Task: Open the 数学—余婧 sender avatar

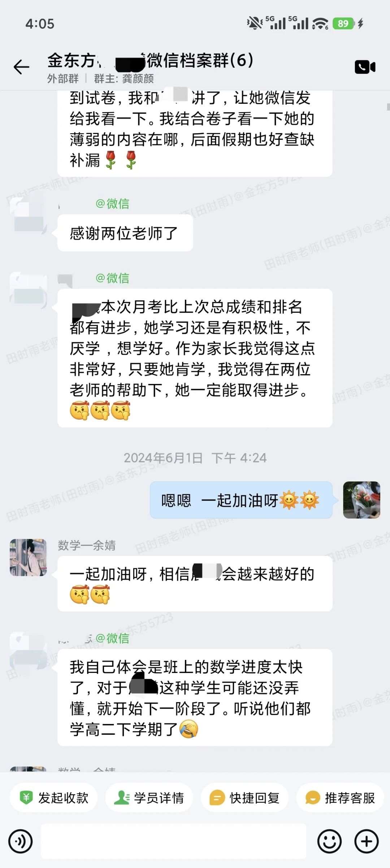Action: point(28,557)
